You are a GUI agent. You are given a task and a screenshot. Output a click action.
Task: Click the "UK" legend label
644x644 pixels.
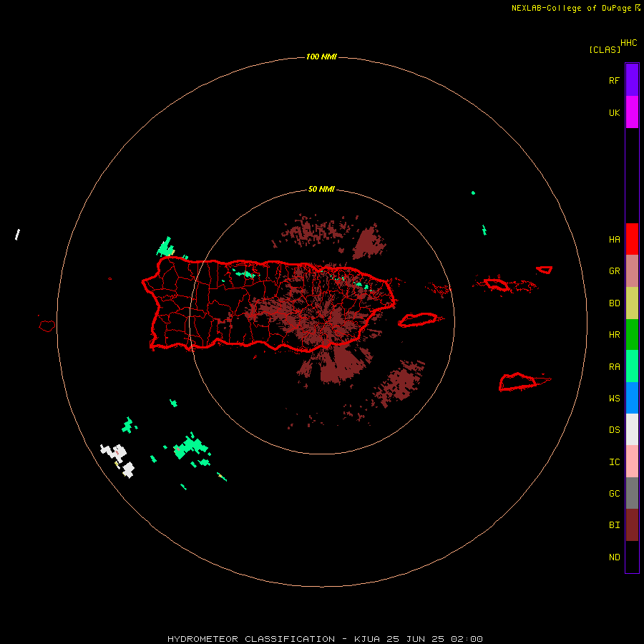coord(614,113)
